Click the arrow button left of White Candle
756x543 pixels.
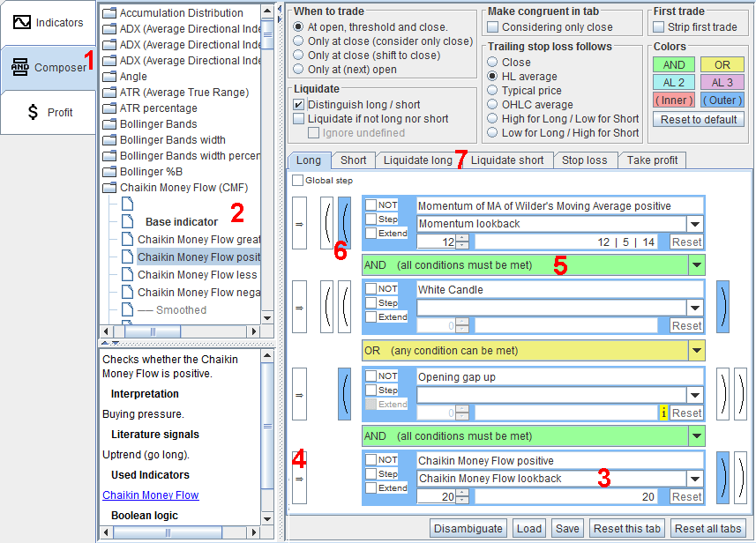point(299,307)
